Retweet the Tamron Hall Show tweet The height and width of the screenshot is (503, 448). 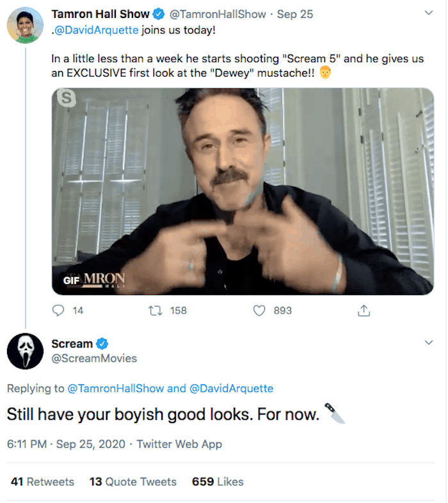(156, 310)
